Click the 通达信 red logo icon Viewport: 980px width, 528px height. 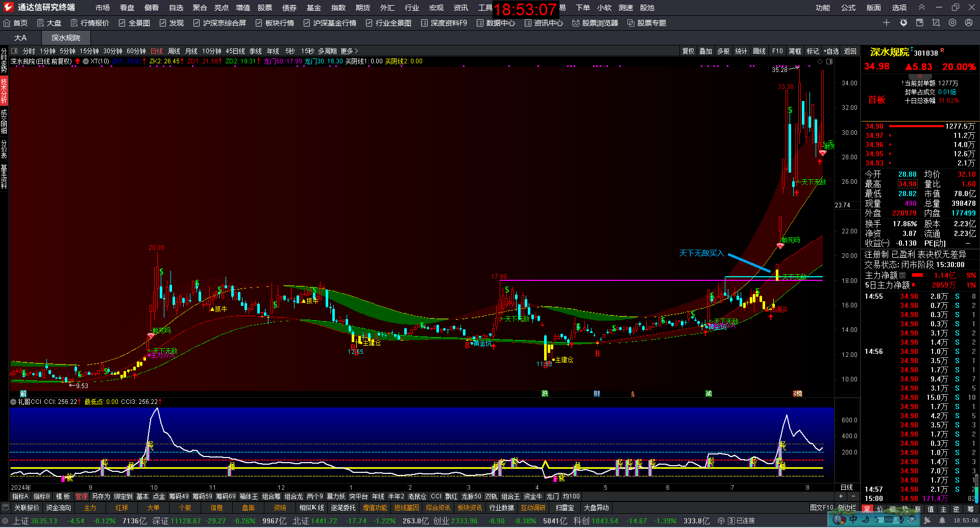(9, 7)
